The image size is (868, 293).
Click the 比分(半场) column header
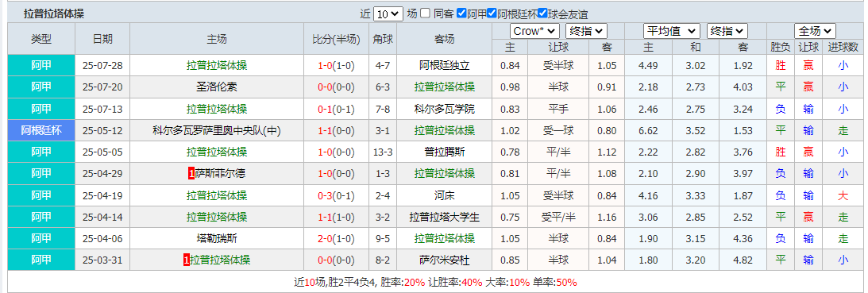click(x=336, y=39)
